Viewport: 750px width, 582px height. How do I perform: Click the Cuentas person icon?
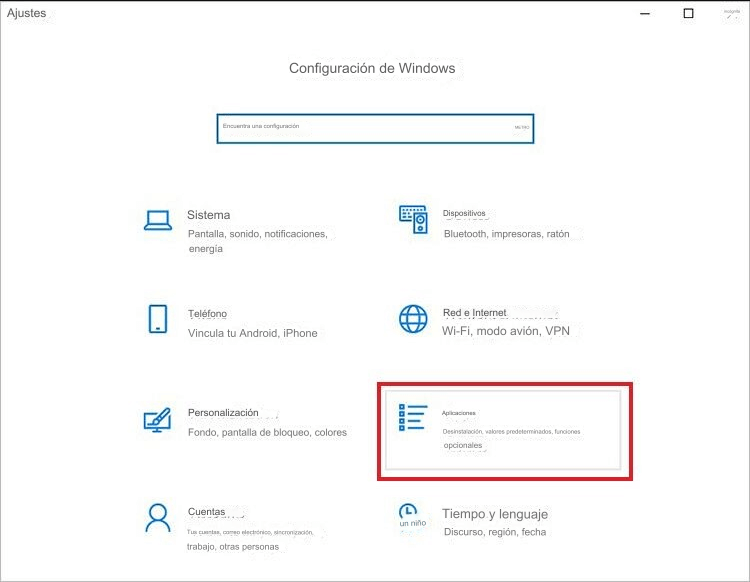[158, 517]
